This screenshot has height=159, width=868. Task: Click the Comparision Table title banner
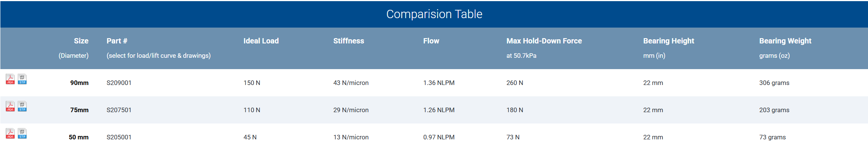[x=434, y=14]
